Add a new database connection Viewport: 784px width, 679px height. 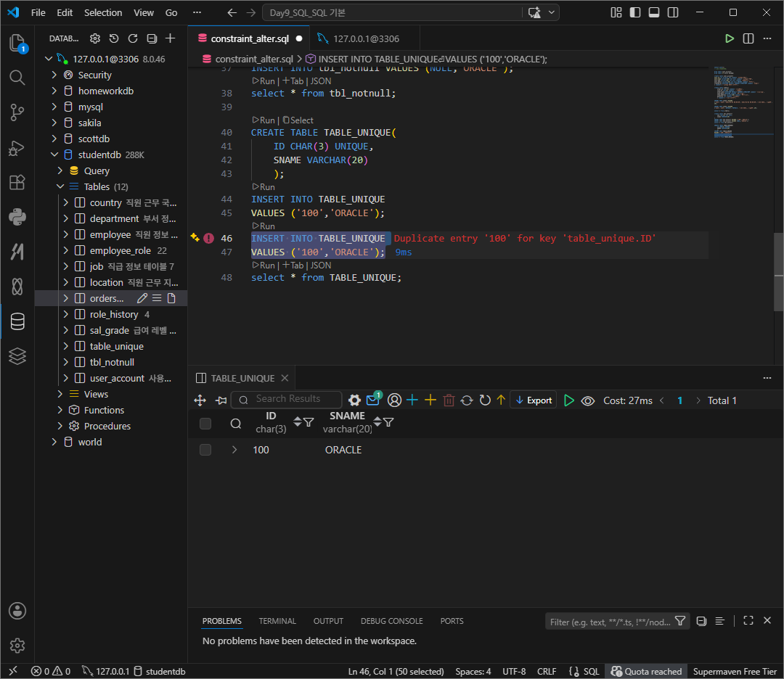pos(171,38)
